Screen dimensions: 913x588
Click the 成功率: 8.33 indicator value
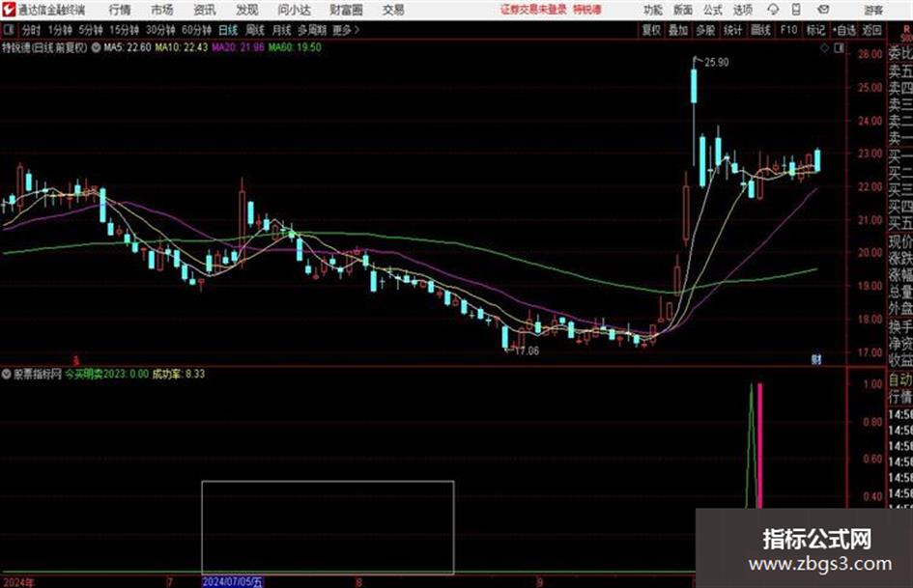pyautogui.click(x=178, y=374)
